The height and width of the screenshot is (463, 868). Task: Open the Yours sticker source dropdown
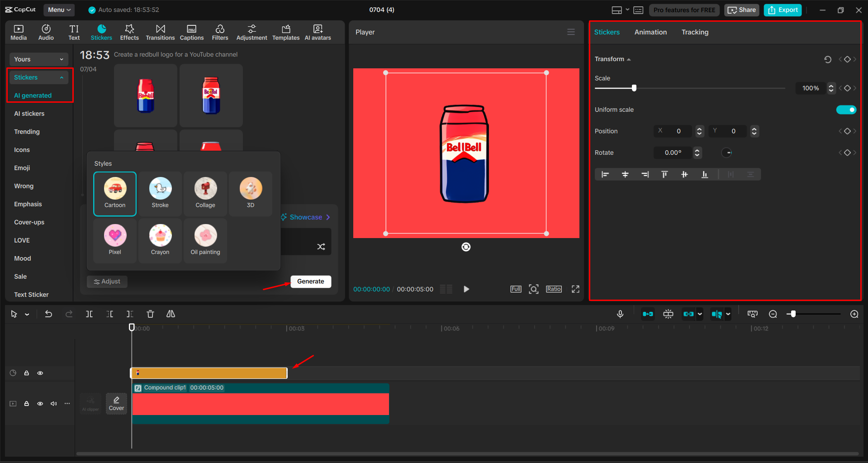coord(38,59)
